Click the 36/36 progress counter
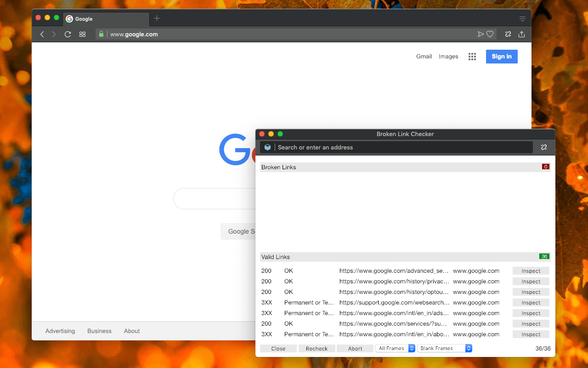 [x=543, y=349]
